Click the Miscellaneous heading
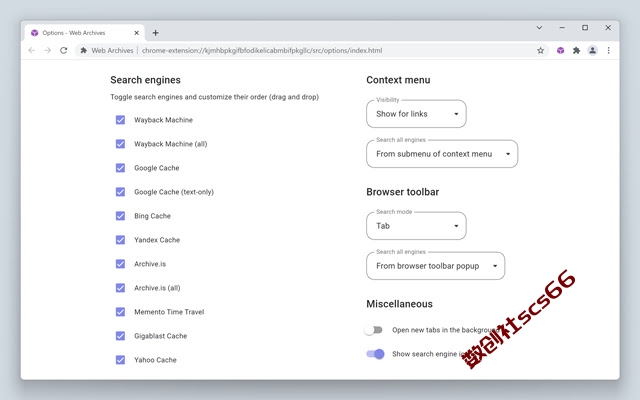Viewport: 640px width, 400px height. click(400, 304)
